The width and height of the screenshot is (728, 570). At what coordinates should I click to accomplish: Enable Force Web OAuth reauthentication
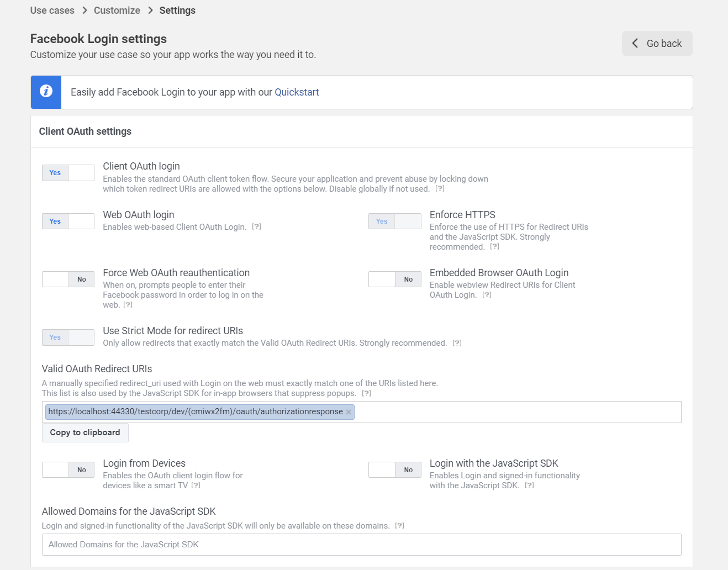click(55, 279)
